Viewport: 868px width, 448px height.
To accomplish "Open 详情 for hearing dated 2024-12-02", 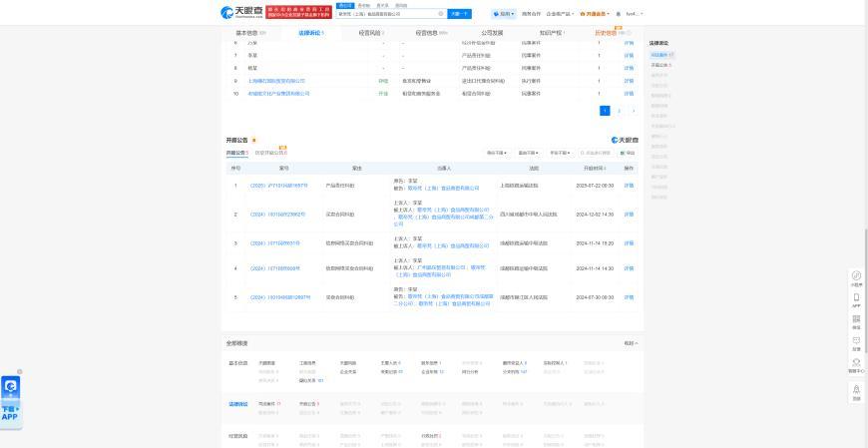I will (629, 215).
